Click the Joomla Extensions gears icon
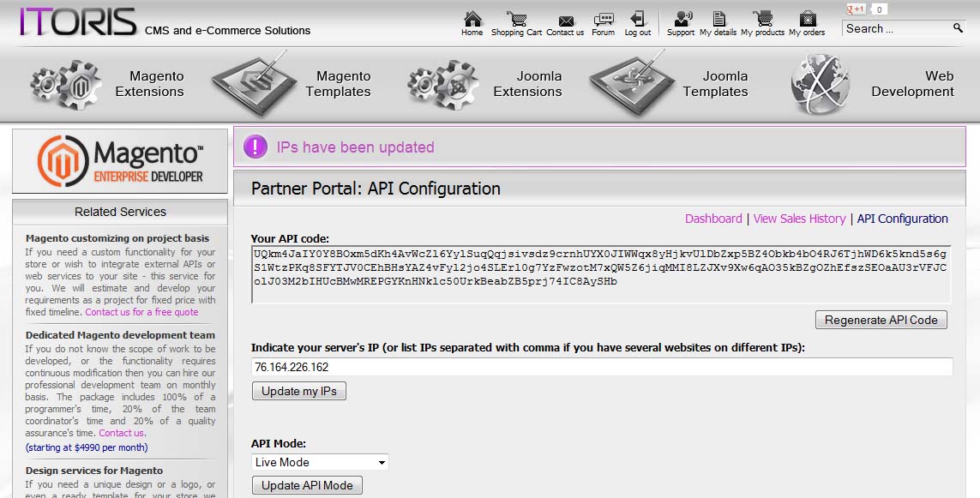Screen dimensions: 980x498 pos(442,84)
